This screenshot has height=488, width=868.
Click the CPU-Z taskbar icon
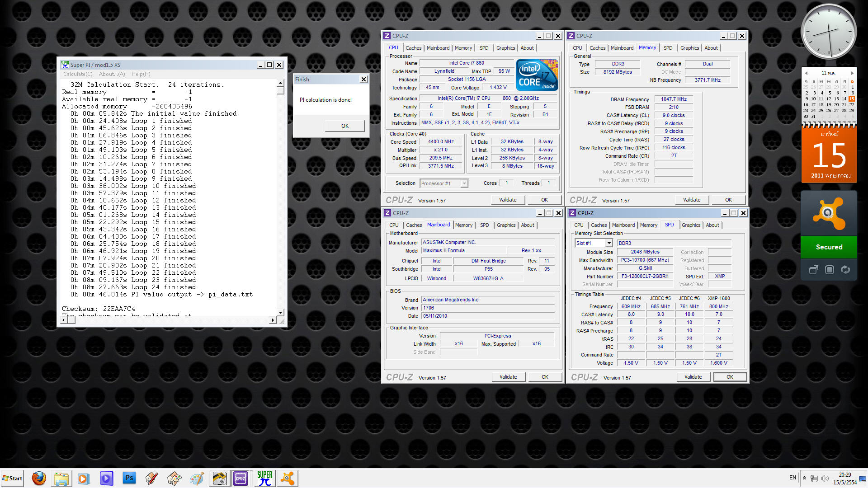(x=241, y=478)
